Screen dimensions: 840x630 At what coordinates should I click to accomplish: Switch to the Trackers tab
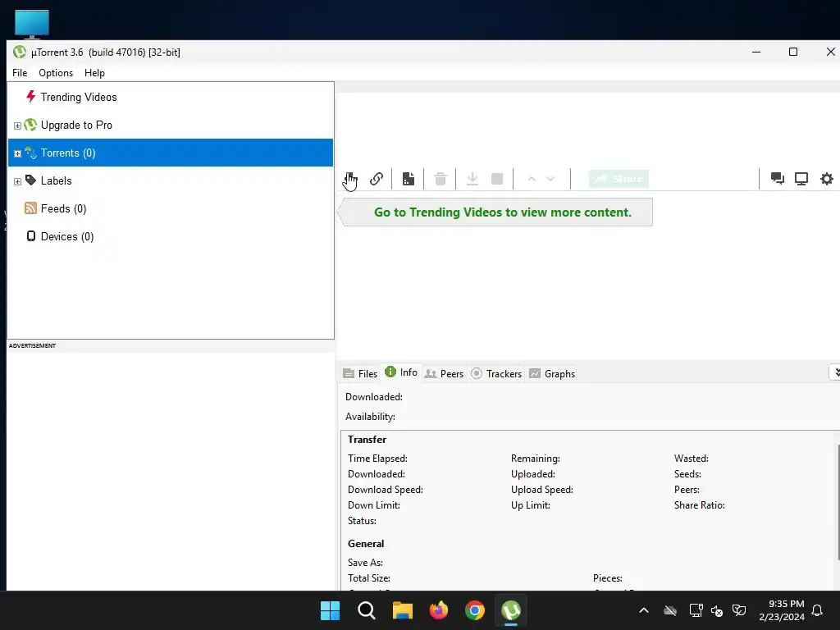pyautogui.click(x=496, y=373)
